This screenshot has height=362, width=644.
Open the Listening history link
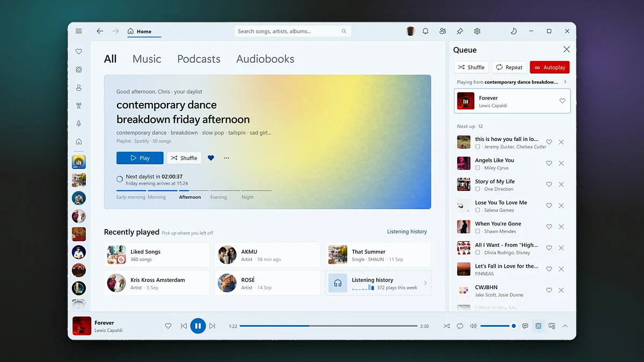pyautogui.click(x=407, y=232)
